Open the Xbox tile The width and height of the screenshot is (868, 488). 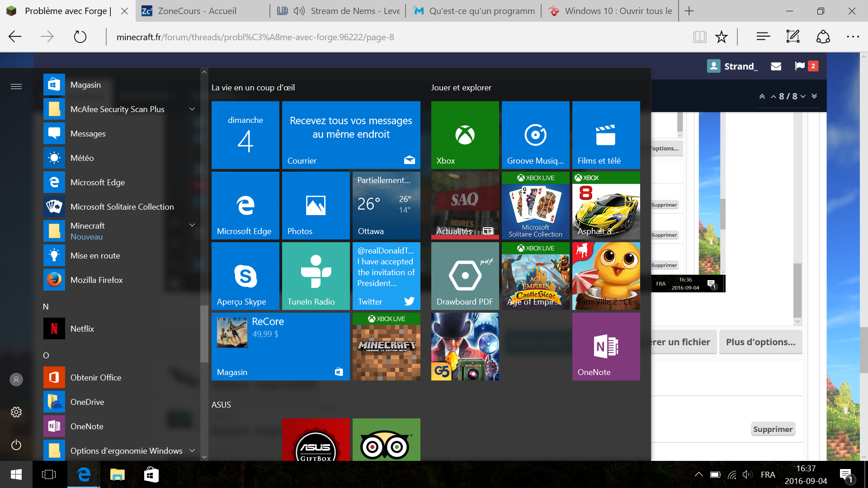pyautogui.click(x=465, y=135)
